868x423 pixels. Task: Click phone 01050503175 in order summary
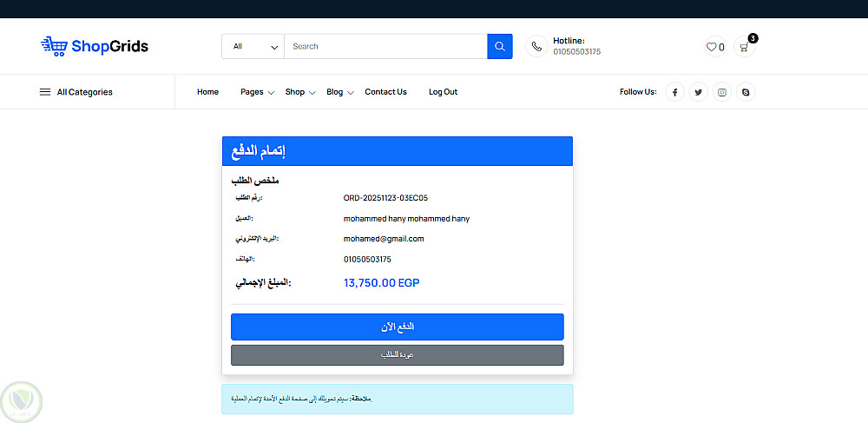[367, 259]
